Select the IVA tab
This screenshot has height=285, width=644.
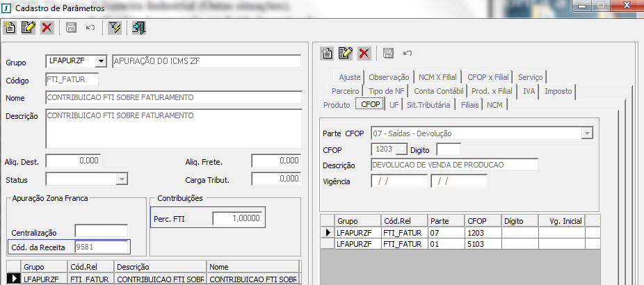point(529,91)
